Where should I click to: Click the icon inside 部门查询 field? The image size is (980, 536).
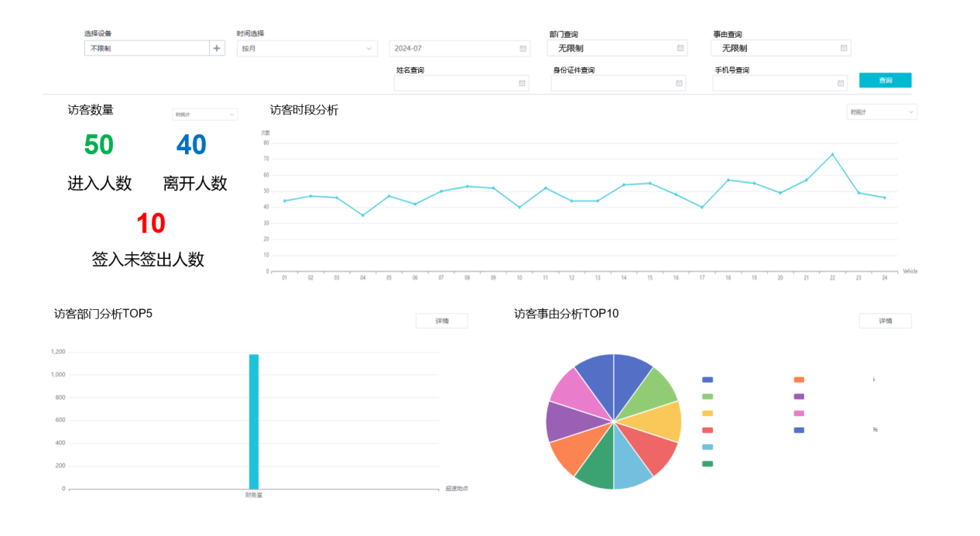pos(680,48)
